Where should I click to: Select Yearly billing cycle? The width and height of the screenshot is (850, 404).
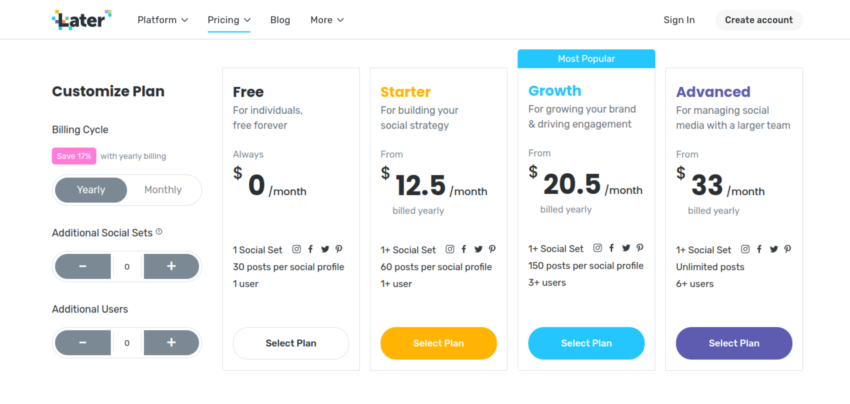click(91, 190)
